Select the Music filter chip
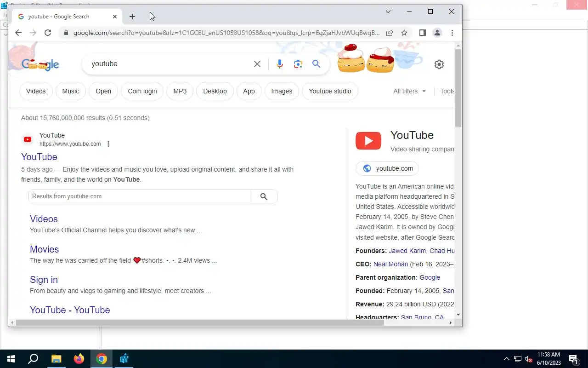The image size is (588, 368). (71, 91)
